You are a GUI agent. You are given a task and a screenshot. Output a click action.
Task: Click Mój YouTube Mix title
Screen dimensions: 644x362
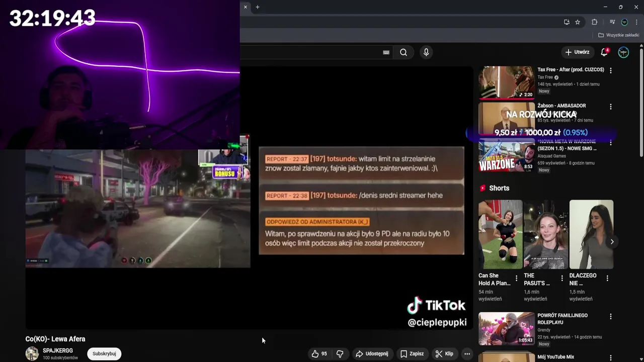pyautogui.click(x=555, y=357)
